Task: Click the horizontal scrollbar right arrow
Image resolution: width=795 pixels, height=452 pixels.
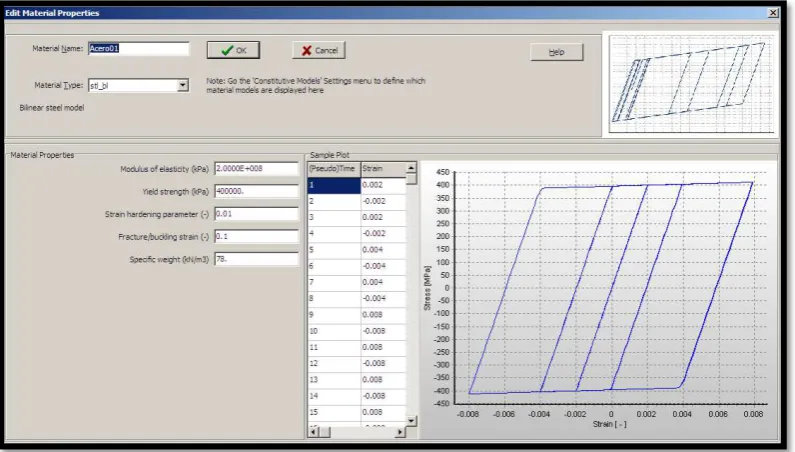Action: pos(400,432)
